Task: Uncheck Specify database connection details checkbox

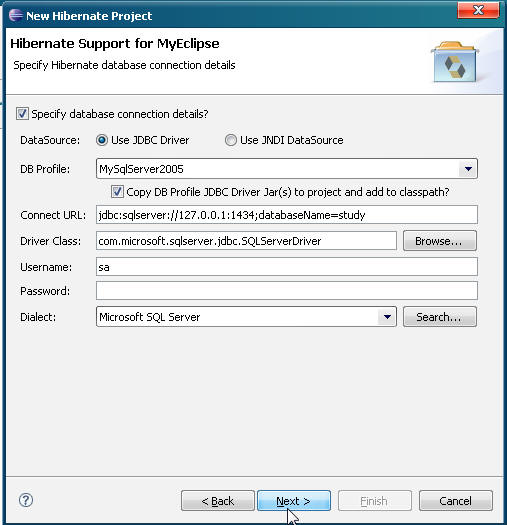Action: pos(22,114)
